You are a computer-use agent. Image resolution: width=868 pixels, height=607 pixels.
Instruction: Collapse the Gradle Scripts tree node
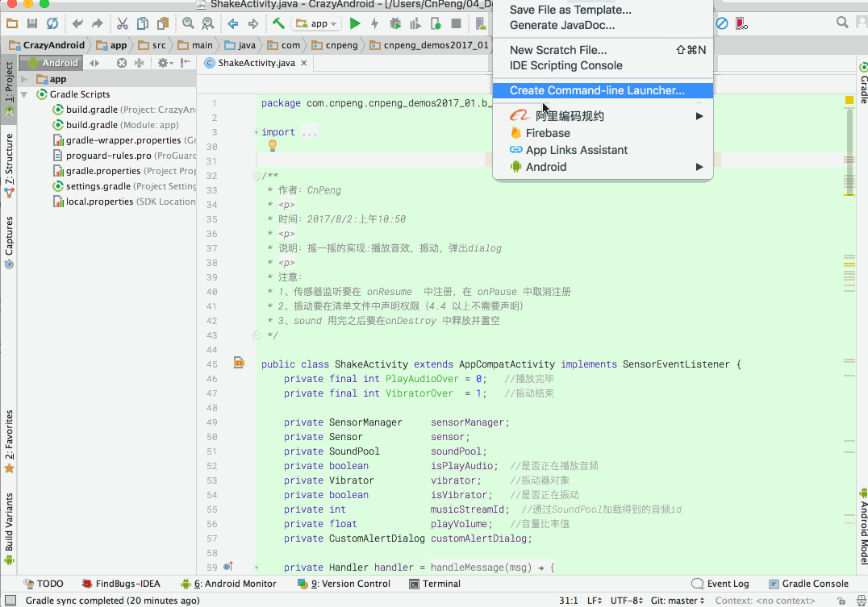[x=24, y=94]
